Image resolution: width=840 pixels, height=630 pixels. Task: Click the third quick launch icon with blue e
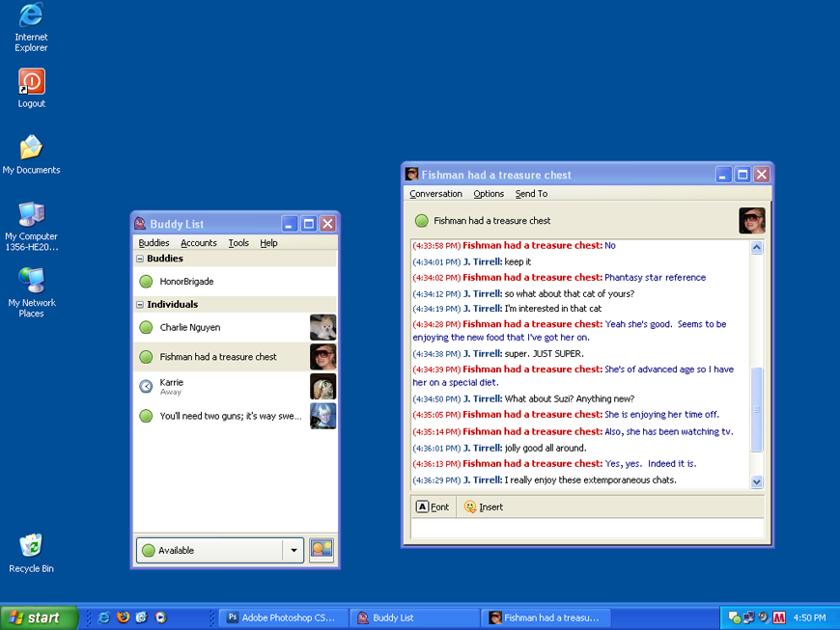[141, 617]
